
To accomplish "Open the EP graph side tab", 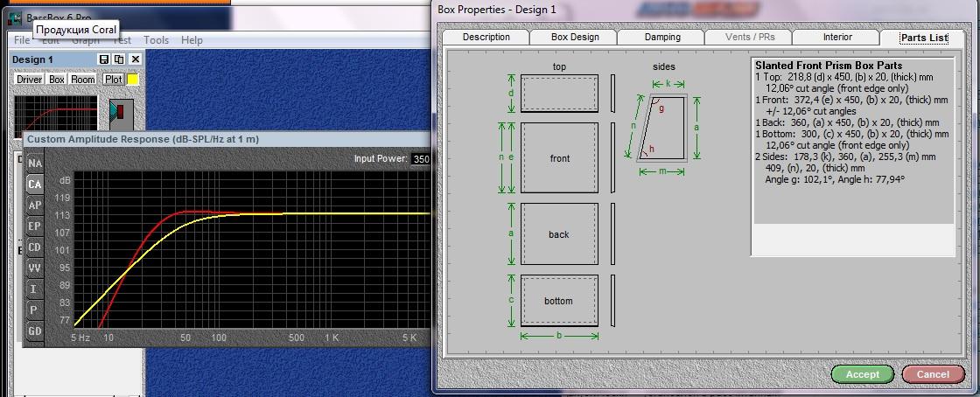I will pyautogui.click(x=35, y=226).
